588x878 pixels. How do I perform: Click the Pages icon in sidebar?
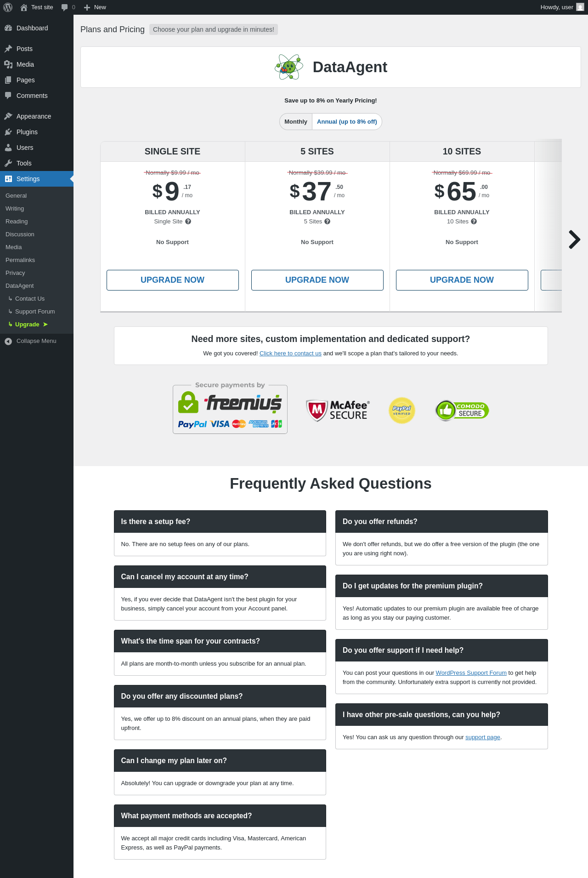coord(8,80)
